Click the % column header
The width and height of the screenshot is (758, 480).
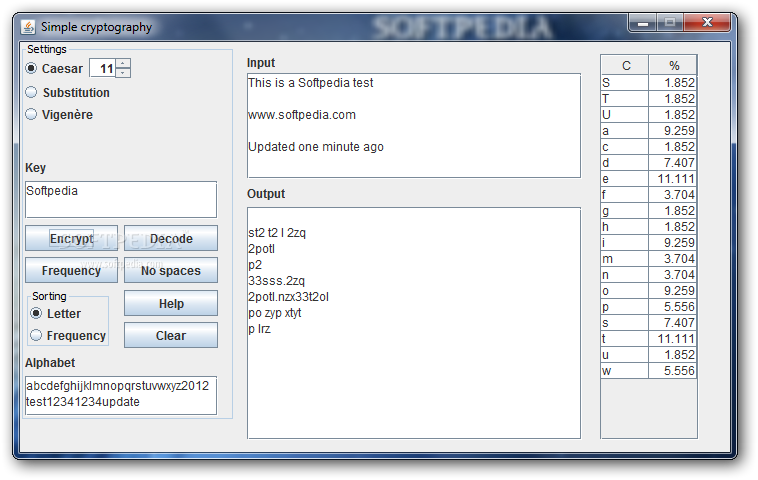[x=673, y=65]
